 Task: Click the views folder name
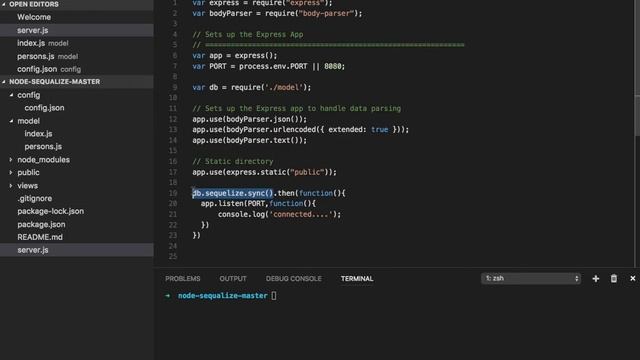click(x=27, y=185)
